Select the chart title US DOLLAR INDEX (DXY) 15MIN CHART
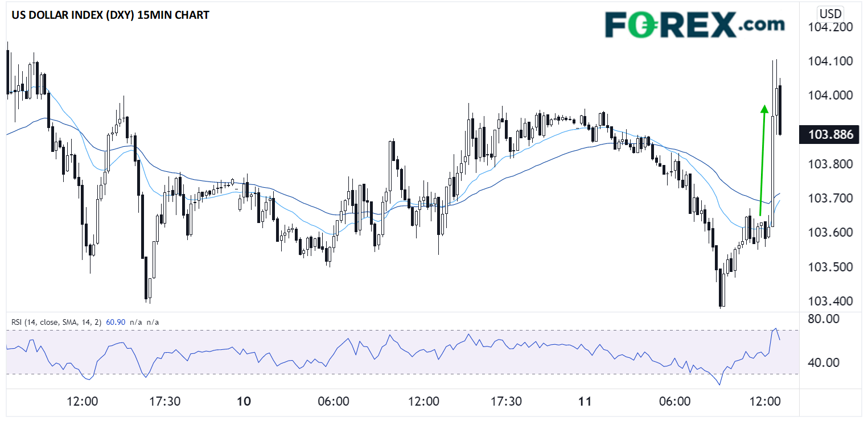The height and width of the screenshot is (421, 868). tap(109, 15)
